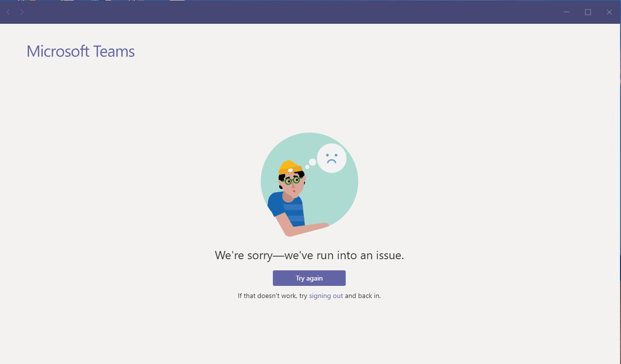
Task: Click the Microsoft Teams heading
Action: [x=81, y=51]
